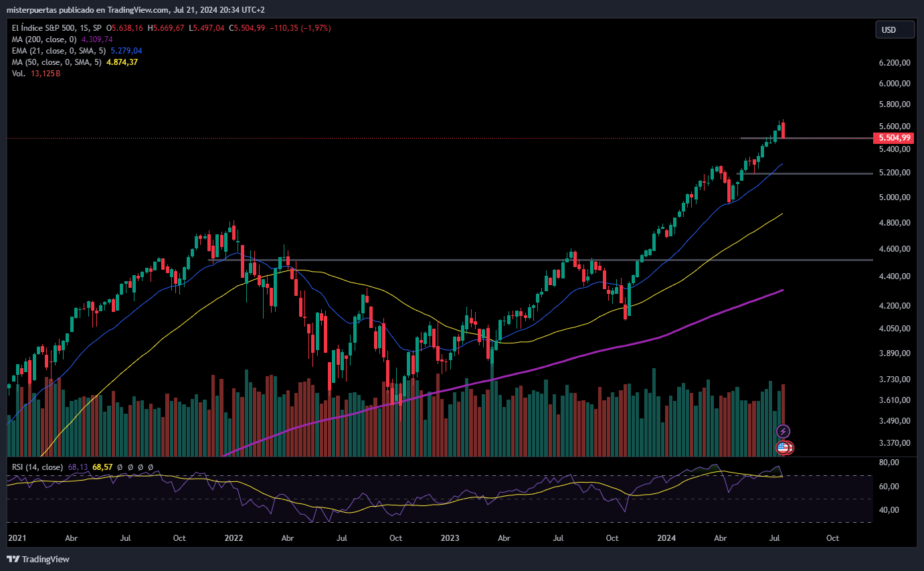
Task: Click the US flag economic event icon
Action: [x=782, y=447]
